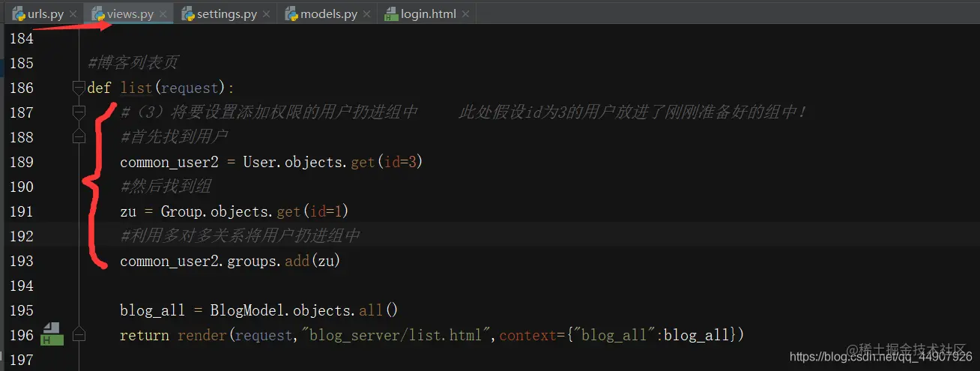Click the fold end marker at line 188
Screen dimensions: 980x371
coord(79,137)
